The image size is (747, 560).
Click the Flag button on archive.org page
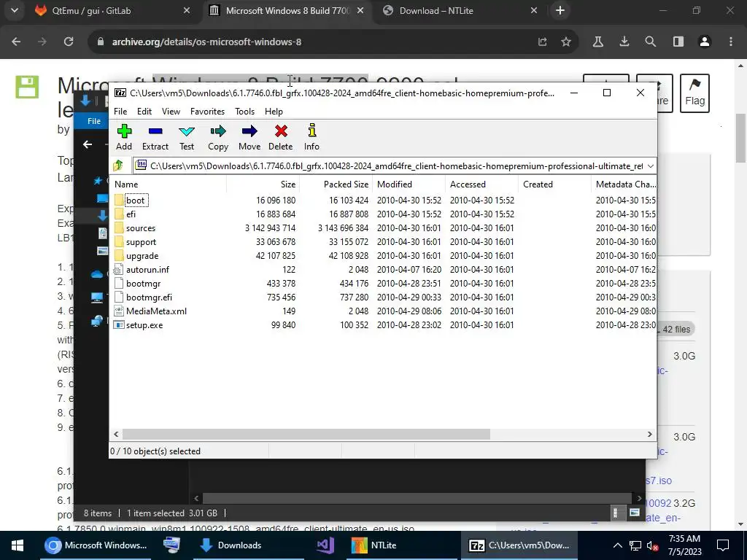click(694, 93)
